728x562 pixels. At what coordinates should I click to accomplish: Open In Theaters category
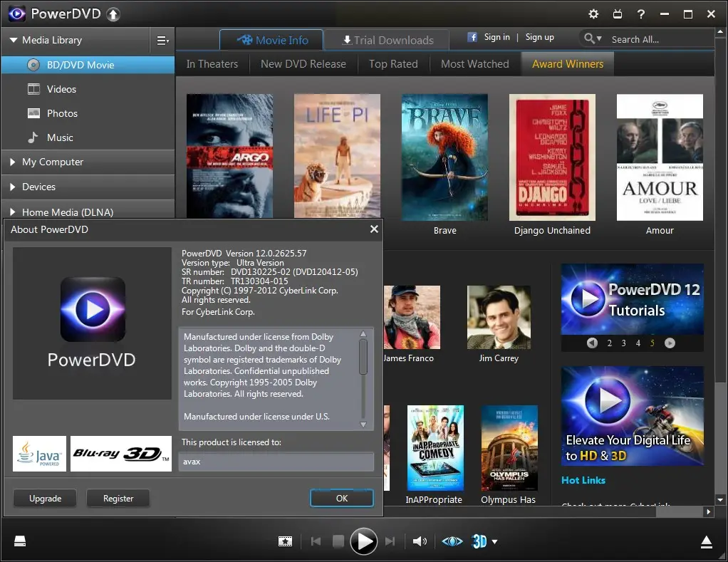coord(212,64)
